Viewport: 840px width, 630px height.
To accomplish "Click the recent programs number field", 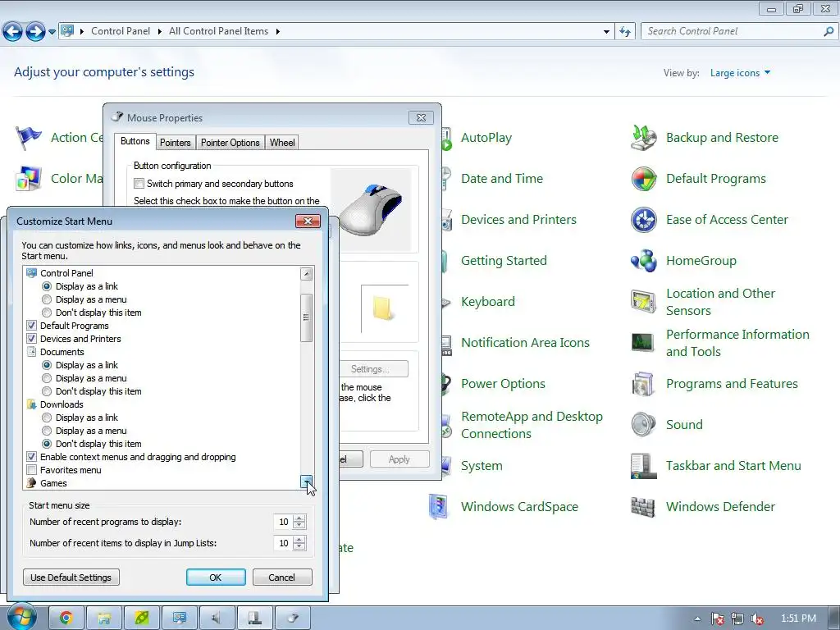I will [283, 522].
